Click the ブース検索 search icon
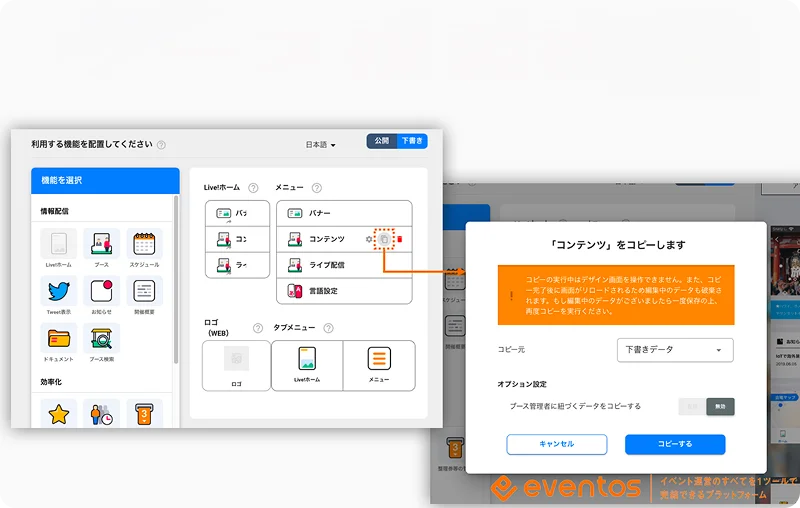The image size is (800, 508). pyautogui.click(x=101, y=339)
